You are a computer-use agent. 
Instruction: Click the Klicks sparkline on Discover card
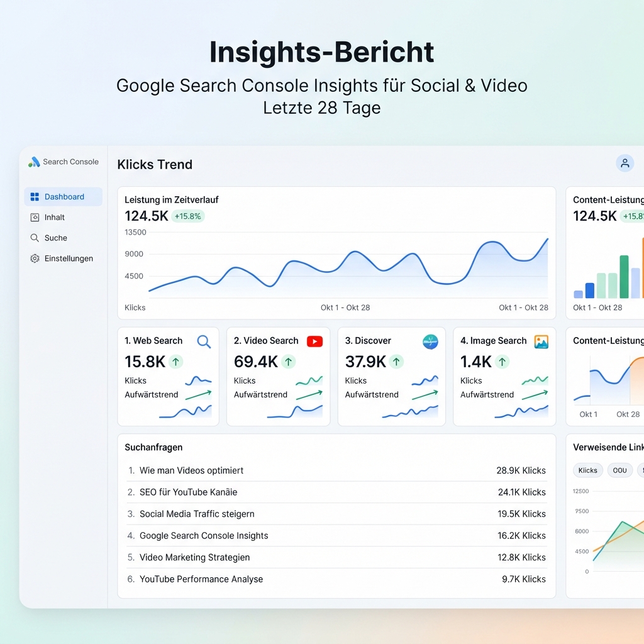click(425, 380)
